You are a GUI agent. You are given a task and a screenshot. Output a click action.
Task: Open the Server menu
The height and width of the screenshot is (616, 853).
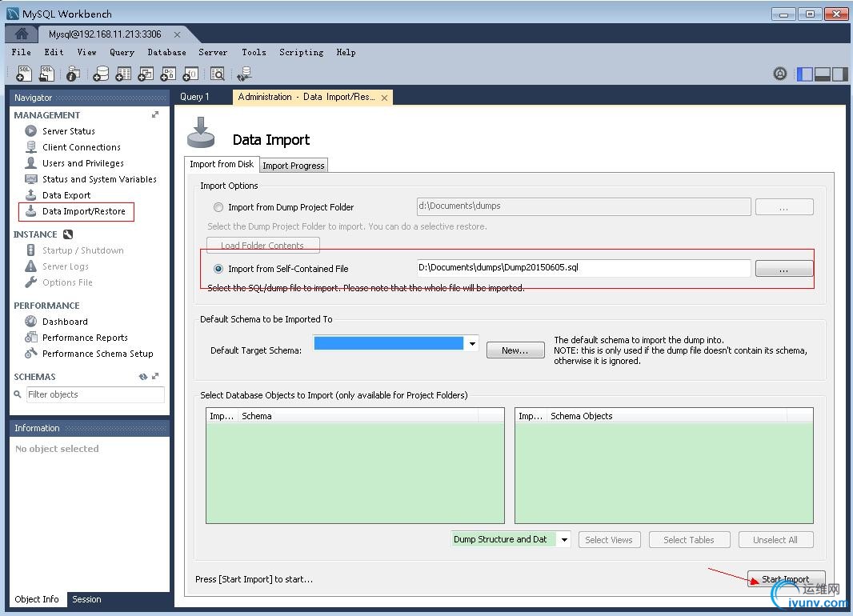point(213,52)
